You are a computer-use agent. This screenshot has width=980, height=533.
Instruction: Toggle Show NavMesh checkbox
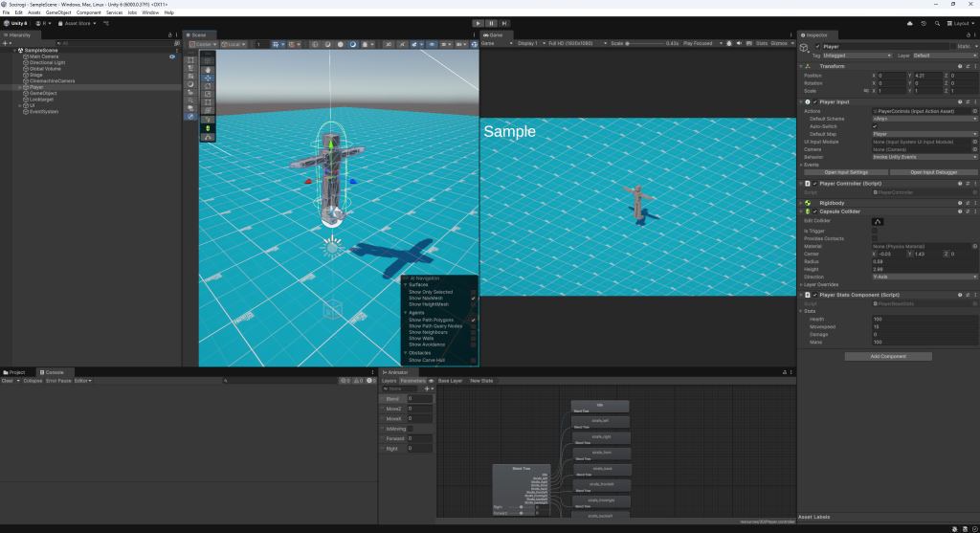pyautogui.click(x=473, y=299)
